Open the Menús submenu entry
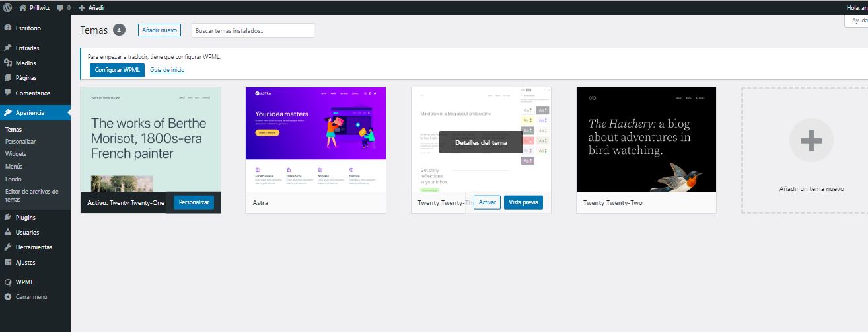Image resolution: width=868 pixels, height=332 pixels. point(13,166)
